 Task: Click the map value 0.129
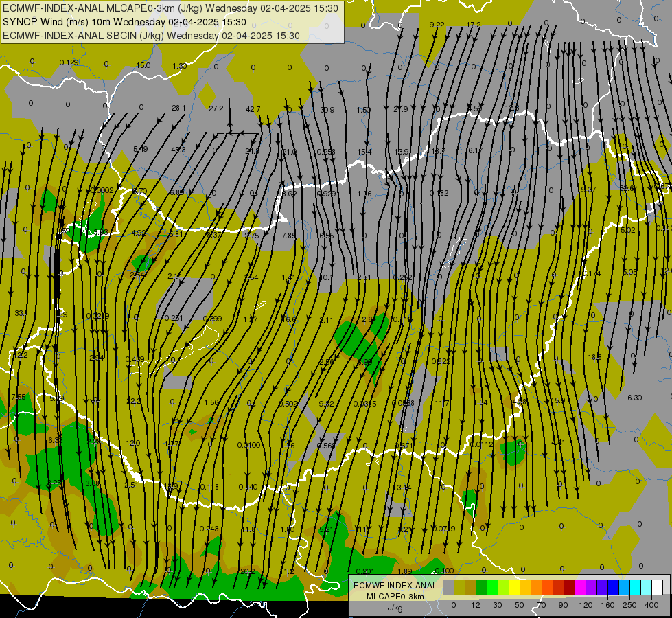tap(69, 62)
